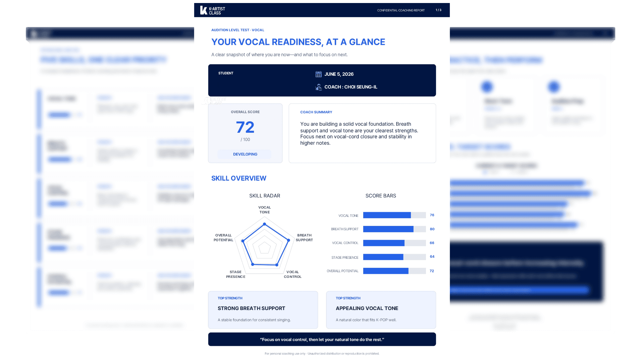
Task: Click the Stage Presence score value 64
Action: point(432,257)
